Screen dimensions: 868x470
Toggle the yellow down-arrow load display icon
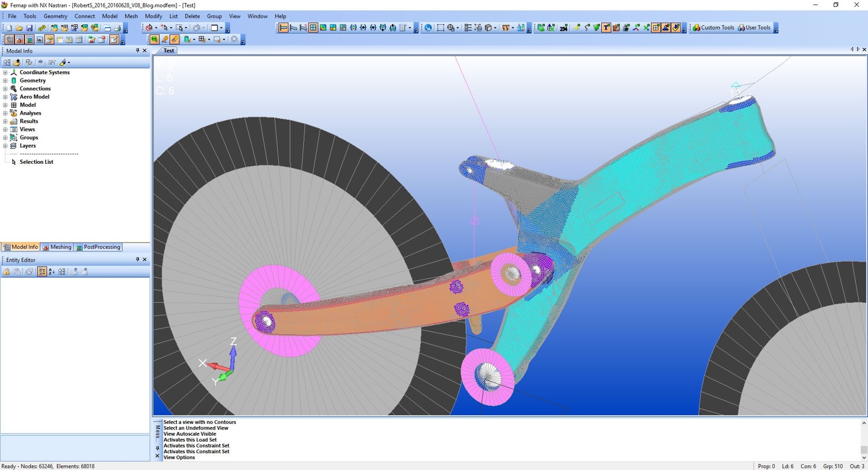point(675,27)
